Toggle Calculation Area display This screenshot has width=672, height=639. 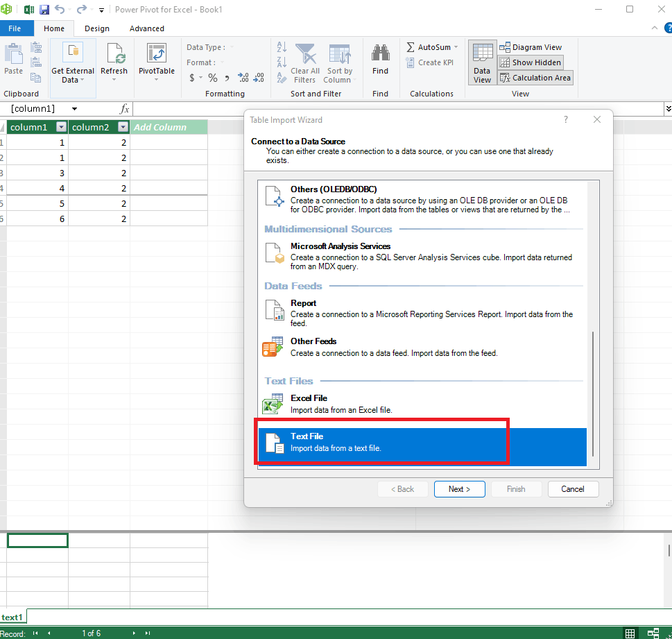click(x=535, y=78)
